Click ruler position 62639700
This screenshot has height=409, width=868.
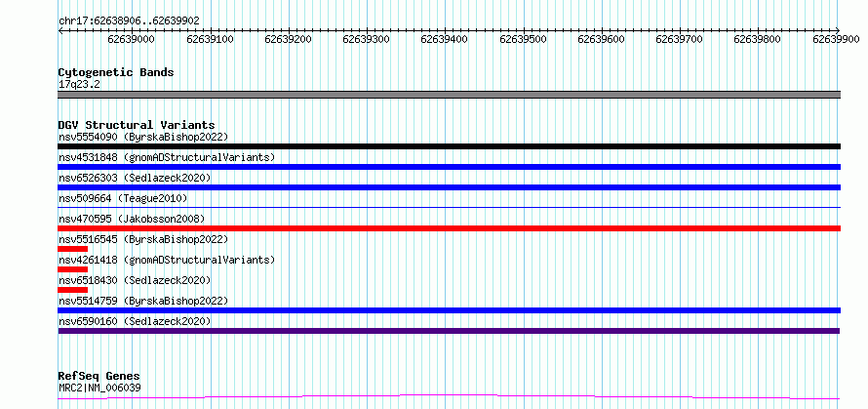pyautogui.click(x=679, y=39)
